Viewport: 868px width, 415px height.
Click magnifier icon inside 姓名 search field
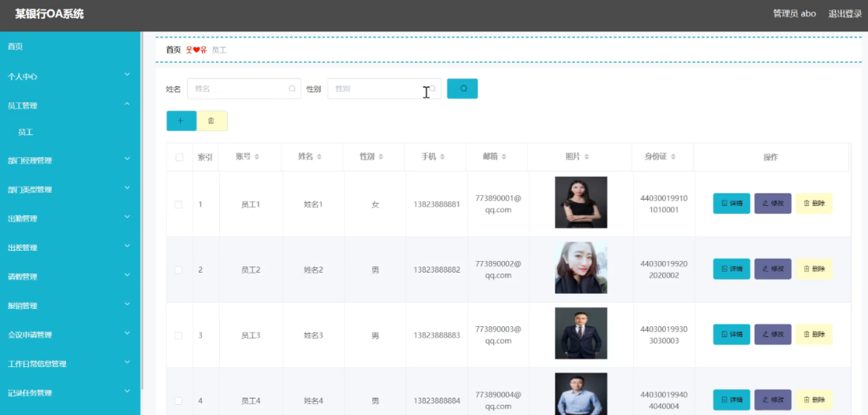point(291,89)
